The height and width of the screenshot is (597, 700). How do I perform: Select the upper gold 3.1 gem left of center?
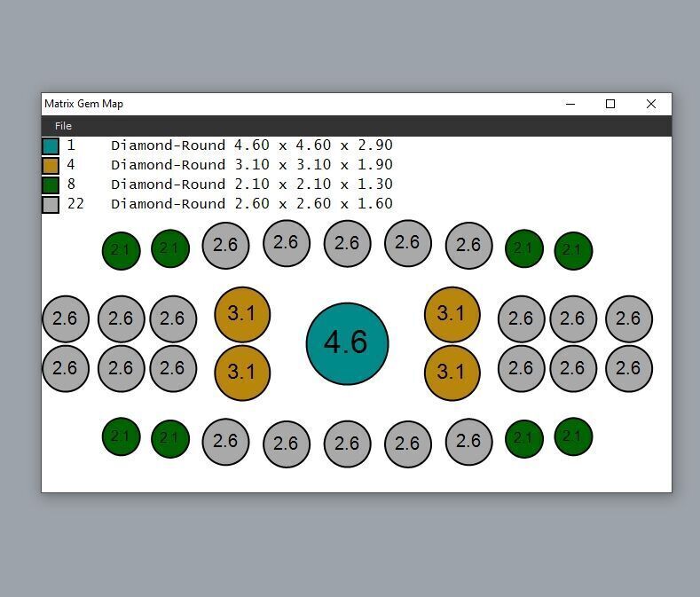(242, 314)
